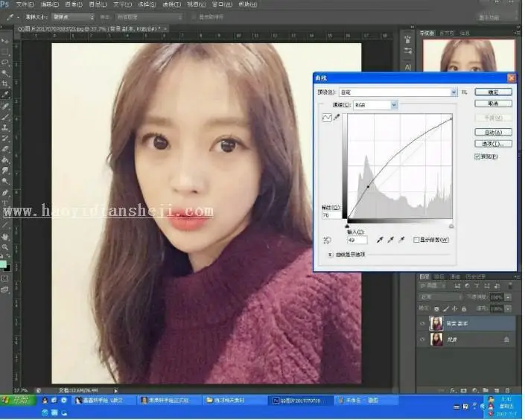Open preset options menu icon in Curves
The width and height of the screenshot is (525, 420).
point(465,92)
